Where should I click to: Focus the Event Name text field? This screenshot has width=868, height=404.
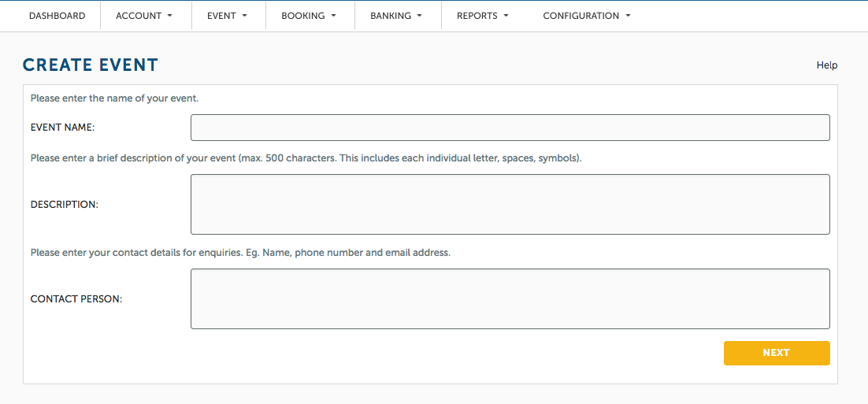[x=510, y=128]
